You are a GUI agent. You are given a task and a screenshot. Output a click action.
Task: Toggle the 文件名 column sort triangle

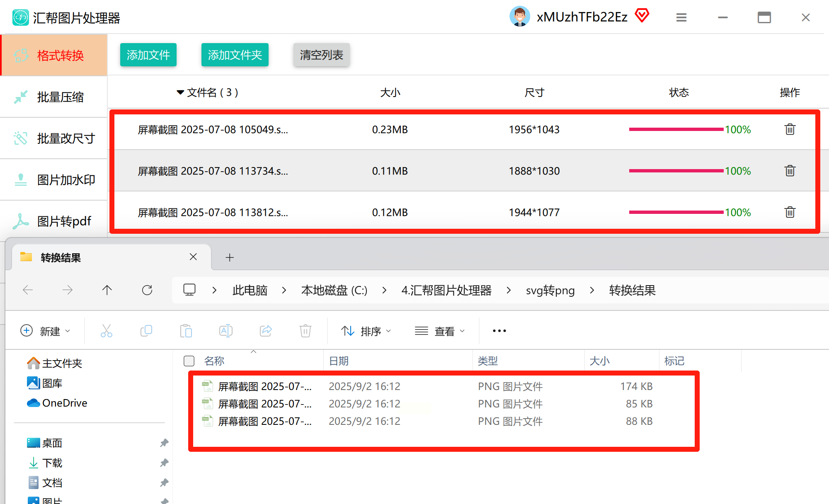[x=180, y=92]
